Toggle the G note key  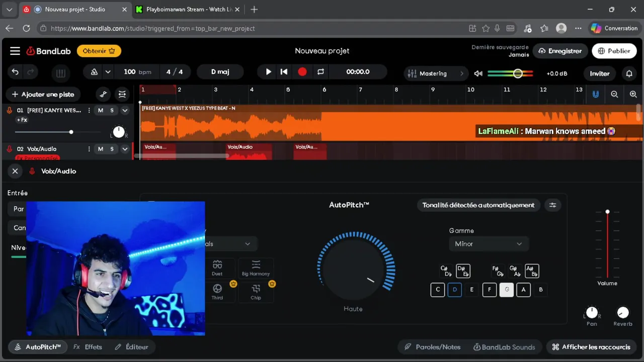(x=507, y=290)
